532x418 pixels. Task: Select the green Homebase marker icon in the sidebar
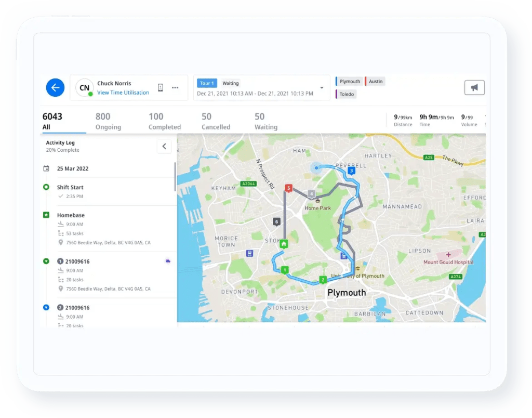click(x=46, y=215)
